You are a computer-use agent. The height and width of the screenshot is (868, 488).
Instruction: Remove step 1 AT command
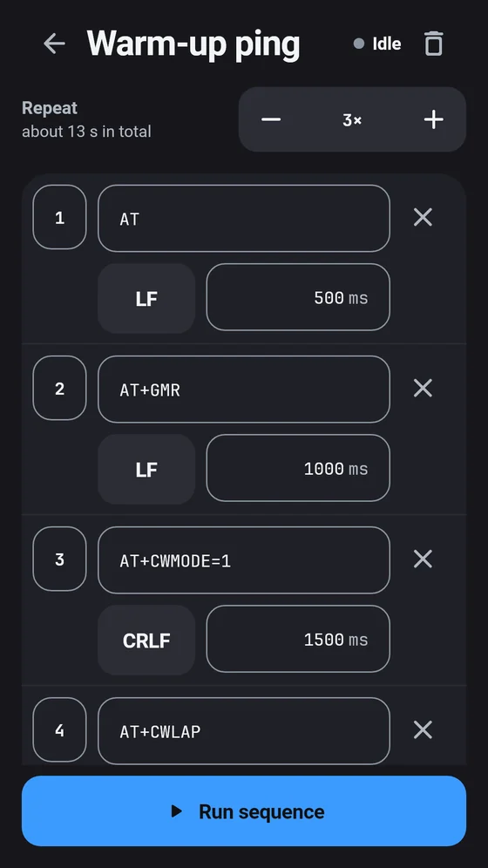(x=423, y=218)
